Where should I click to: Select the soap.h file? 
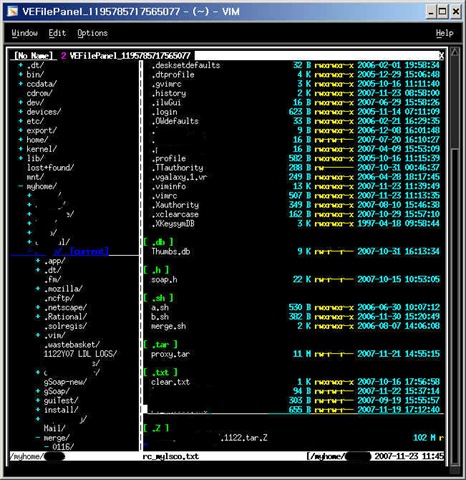pos(164,280)
